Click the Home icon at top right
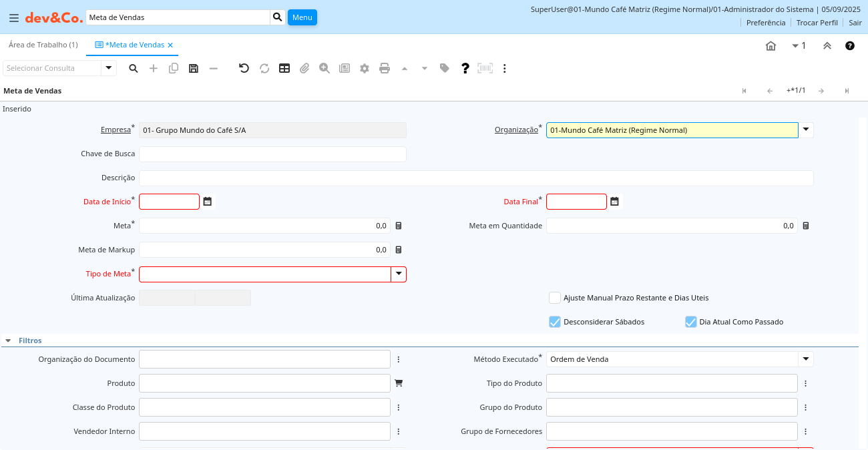868x450 pixels. pyautogui.click(x=771, y=45)
